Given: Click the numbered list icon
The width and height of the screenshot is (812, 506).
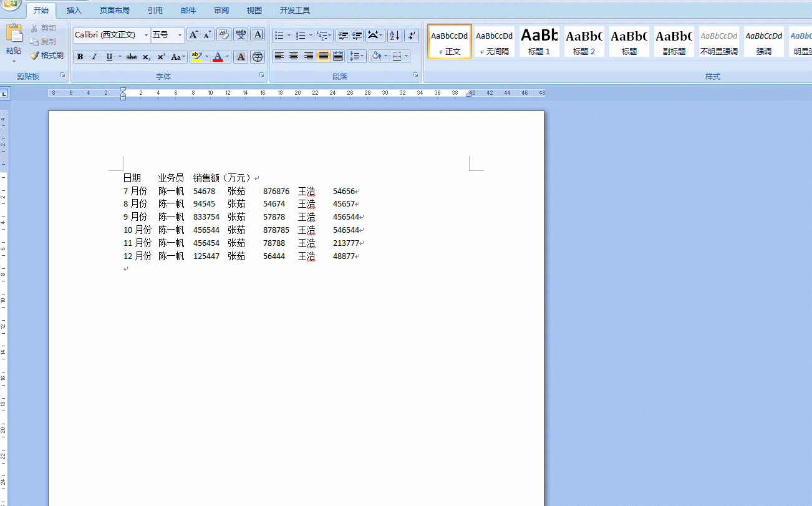Looking at the screenshot, I should pos(301,35).
